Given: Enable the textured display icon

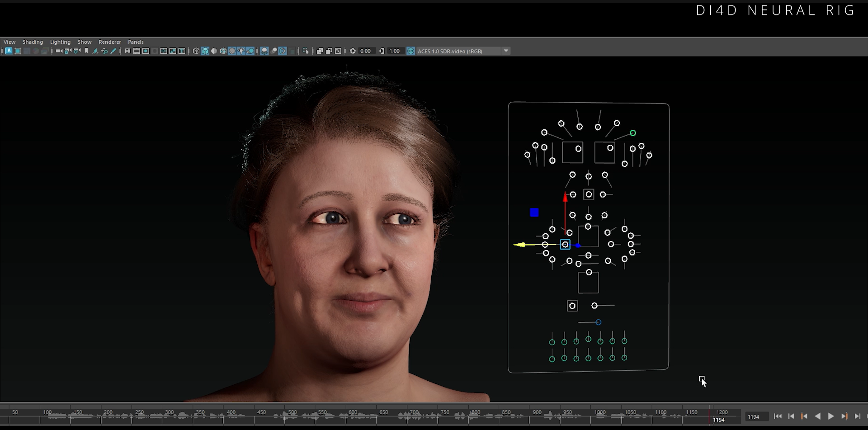Looking at the screenshot, I should point(231,51).
